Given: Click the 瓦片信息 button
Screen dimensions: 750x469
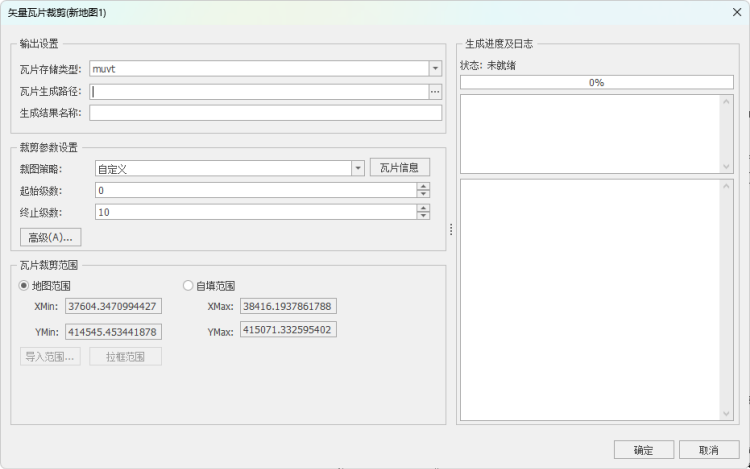Looking at the screenshot, I should [400, 168].
